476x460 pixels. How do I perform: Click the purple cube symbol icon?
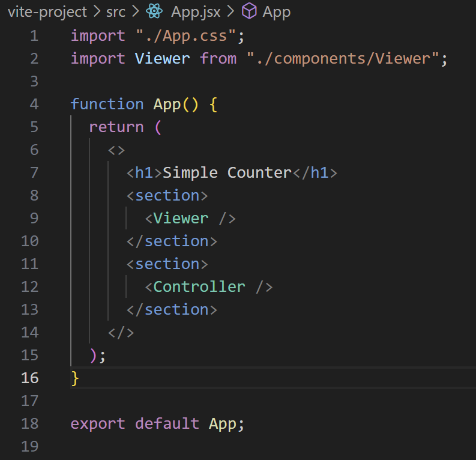249,11
